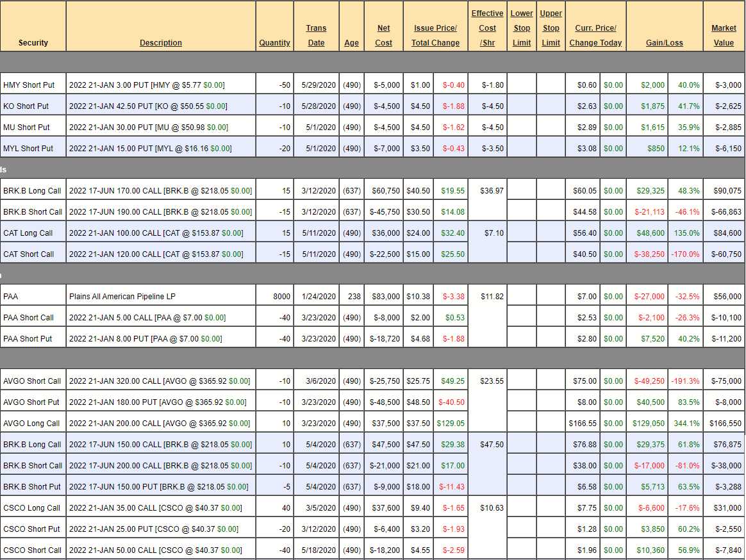This screenshot has width=746, height=560.
Task: Sort positions by Trans Date header
Action: click(316, 35)
